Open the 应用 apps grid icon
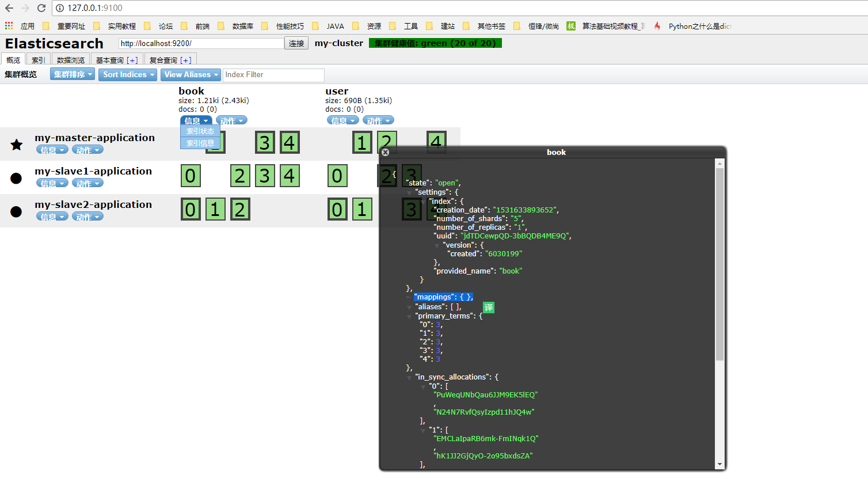868x497 pixels. [x=9, y=26]
